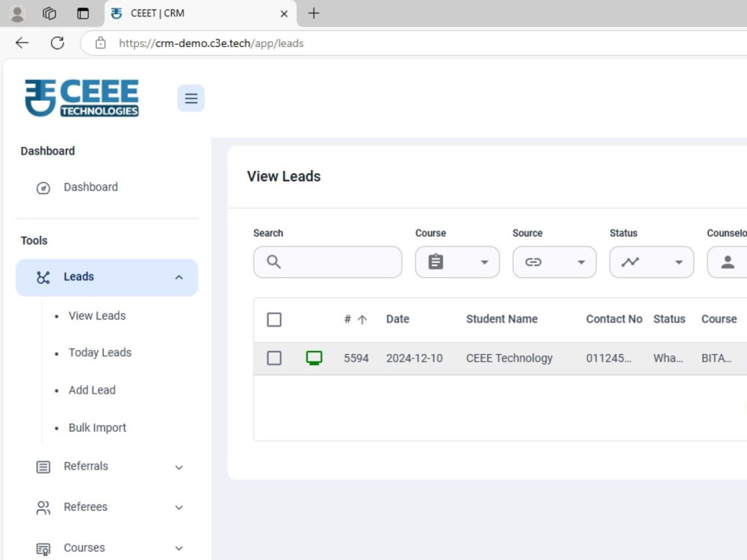Open the browser workspaces icon
The height and width of the screenshot is (560, 747).
pyautogui.click(x=49, y=13)
